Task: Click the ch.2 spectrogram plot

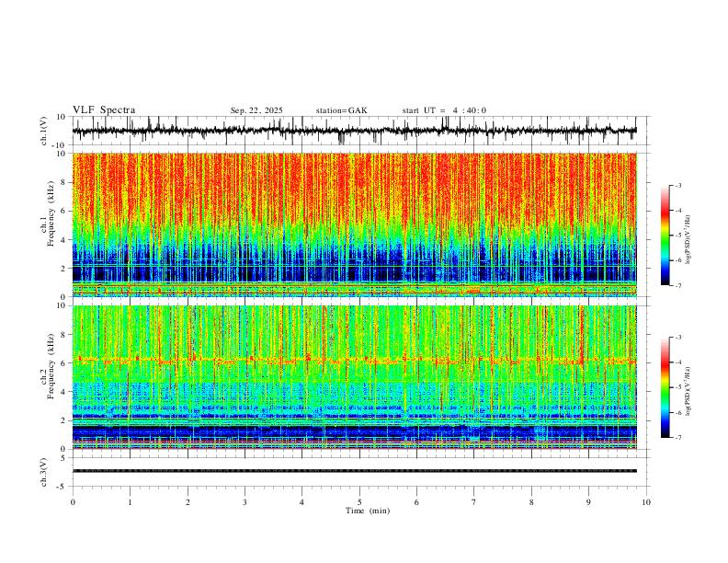Action: click(354, 377)
